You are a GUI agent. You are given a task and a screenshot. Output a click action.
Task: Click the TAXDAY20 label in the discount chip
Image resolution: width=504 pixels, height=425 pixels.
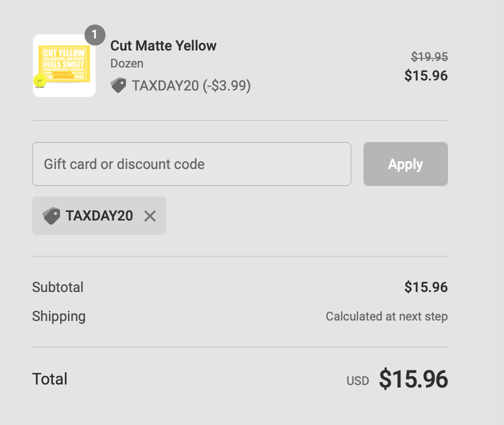pyautogui.click(x=99, y=216)
